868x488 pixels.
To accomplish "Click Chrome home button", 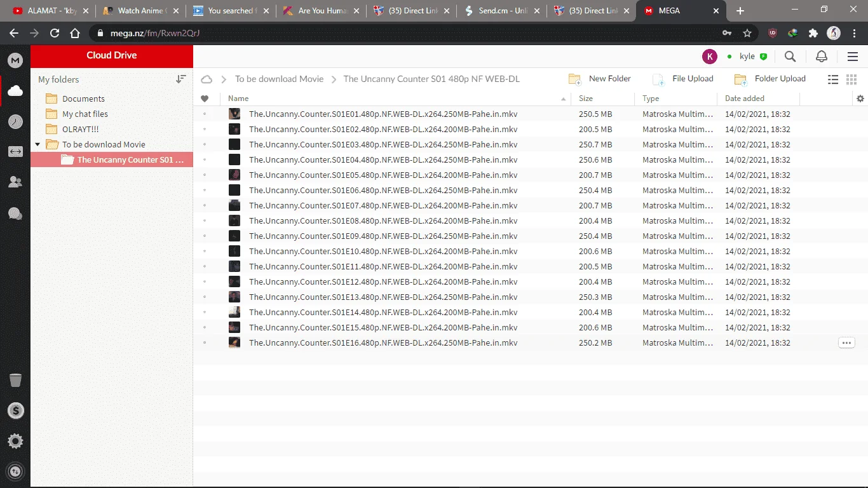I will click(75, 33).
